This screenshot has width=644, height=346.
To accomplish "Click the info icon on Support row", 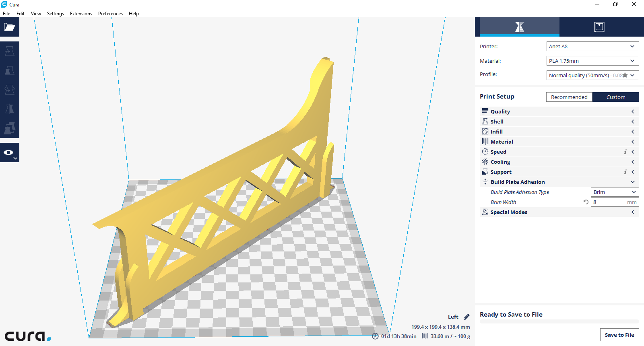I will tap(625, 172).
